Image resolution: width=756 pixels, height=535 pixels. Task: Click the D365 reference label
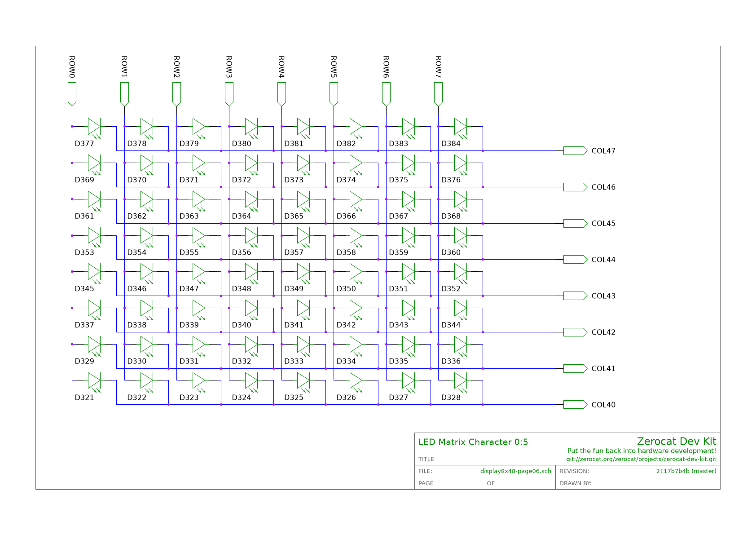294,216
